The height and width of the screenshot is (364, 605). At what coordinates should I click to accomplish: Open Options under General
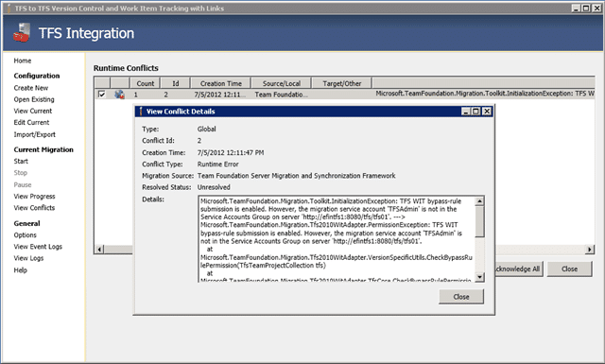pos(26,234)
